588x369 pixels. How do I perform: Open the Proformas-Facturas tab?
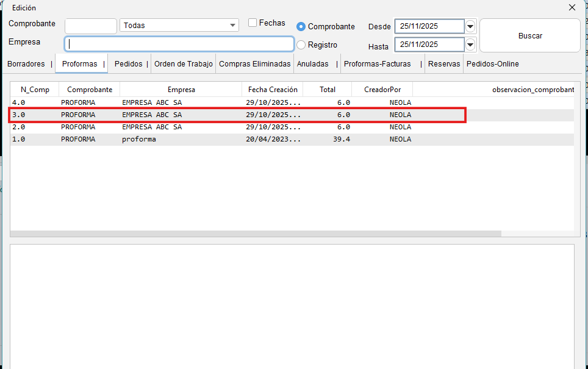pos(377,64)
